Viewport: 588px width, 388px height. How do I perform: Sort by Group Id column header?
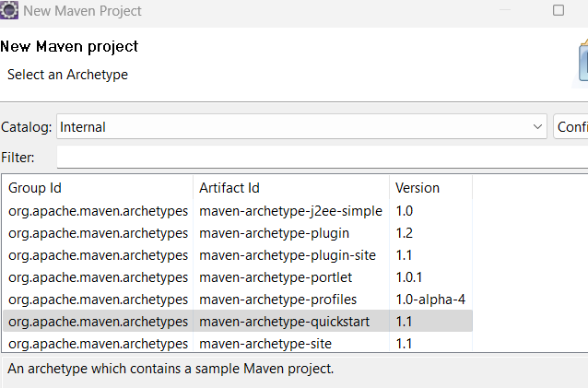[99, 188]
